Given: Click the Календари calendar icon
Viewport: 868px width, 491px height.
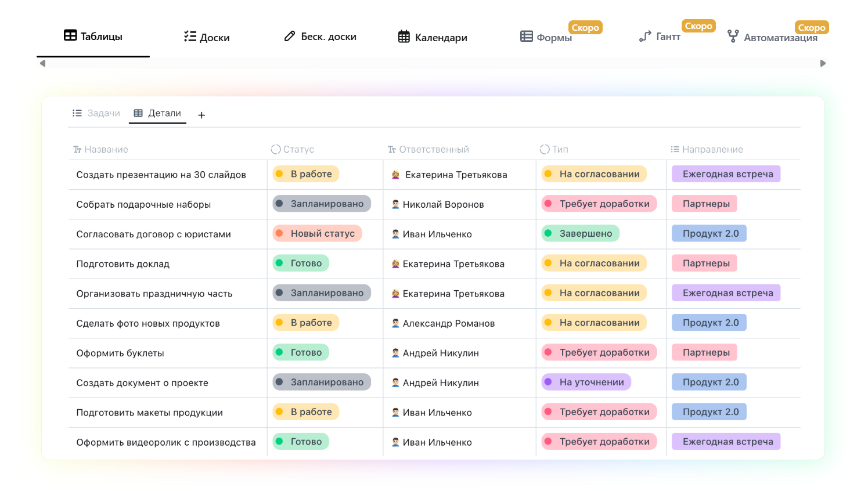Looking at the screenshot, I should [404, 37].
